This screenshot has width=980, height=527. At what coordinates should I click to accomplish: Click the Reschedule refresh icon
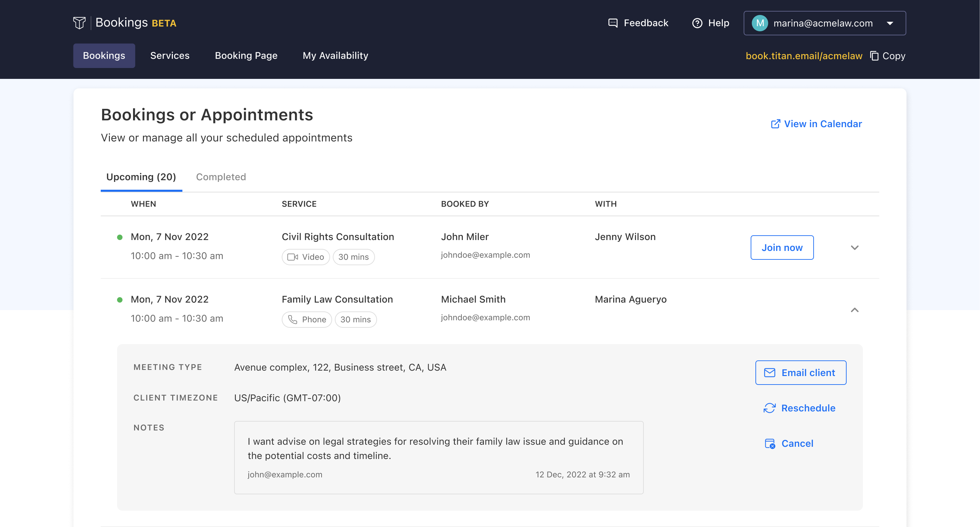point(769,408)
